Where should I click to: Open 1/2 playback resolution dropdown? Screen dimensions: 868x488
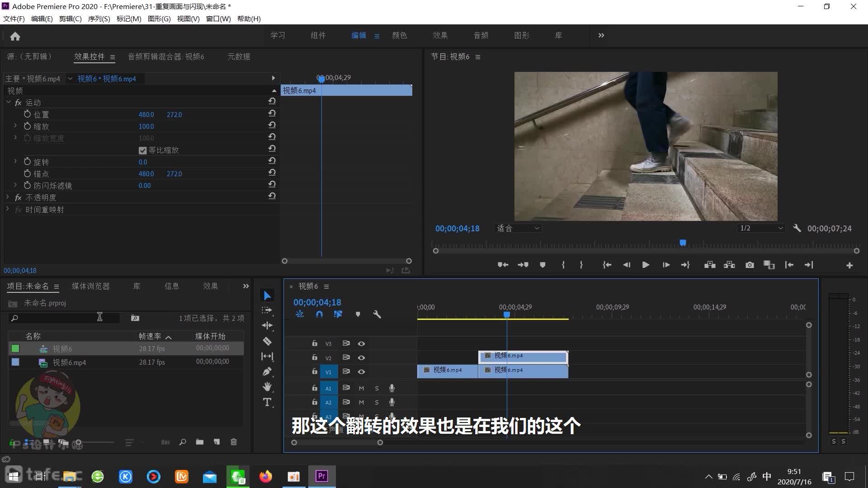point(761,228)
